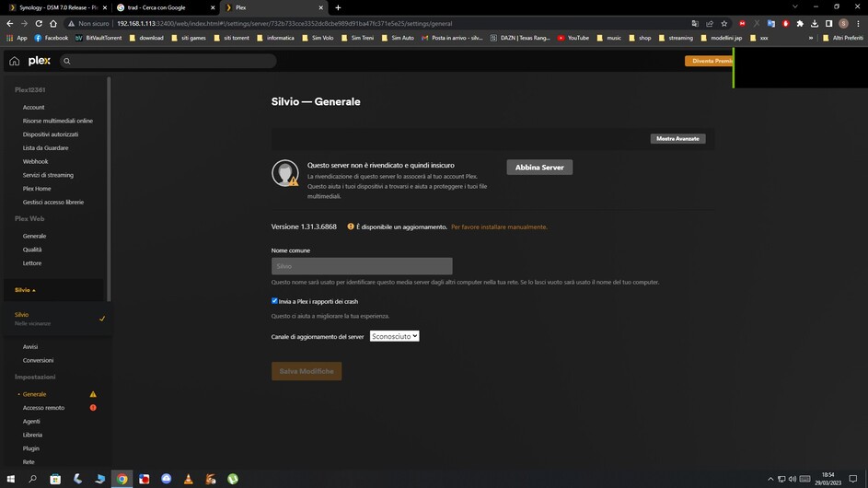This screenshot has width=868, height=488.
Task: Open the Chrome three-dot menu
Action: 858,23
